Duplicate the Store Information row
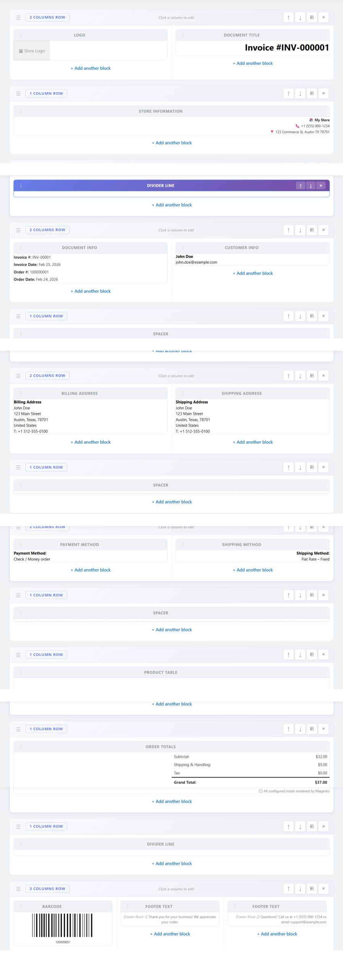The width and height of the screenshot is (343, 980). pyautogui.click(x=312, y=93)
